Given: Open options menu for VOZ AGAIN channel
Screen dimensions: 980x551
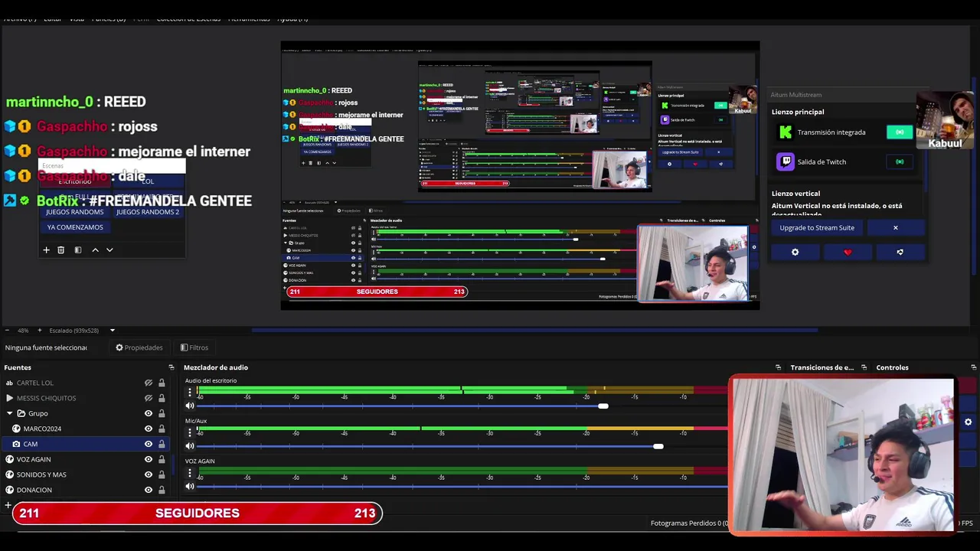Looking at the screenshot, I should point(190,473).
